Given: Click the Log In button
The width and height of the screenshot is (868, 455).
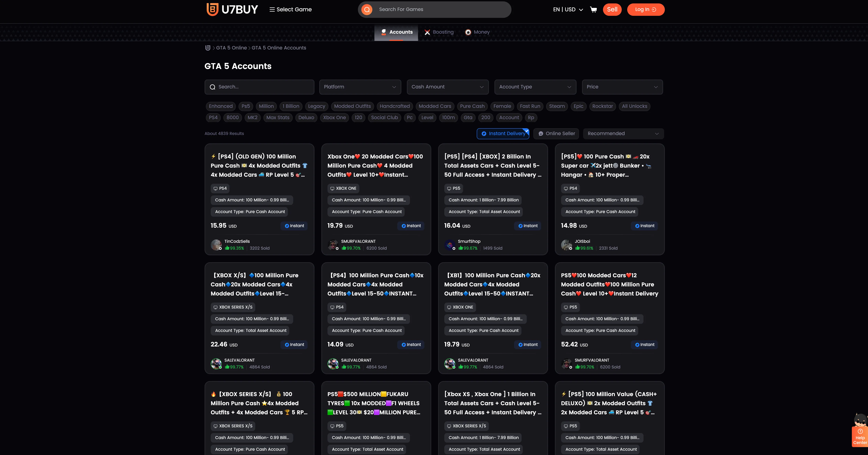Looking at the screenshot, I should (x=645, y=9).
